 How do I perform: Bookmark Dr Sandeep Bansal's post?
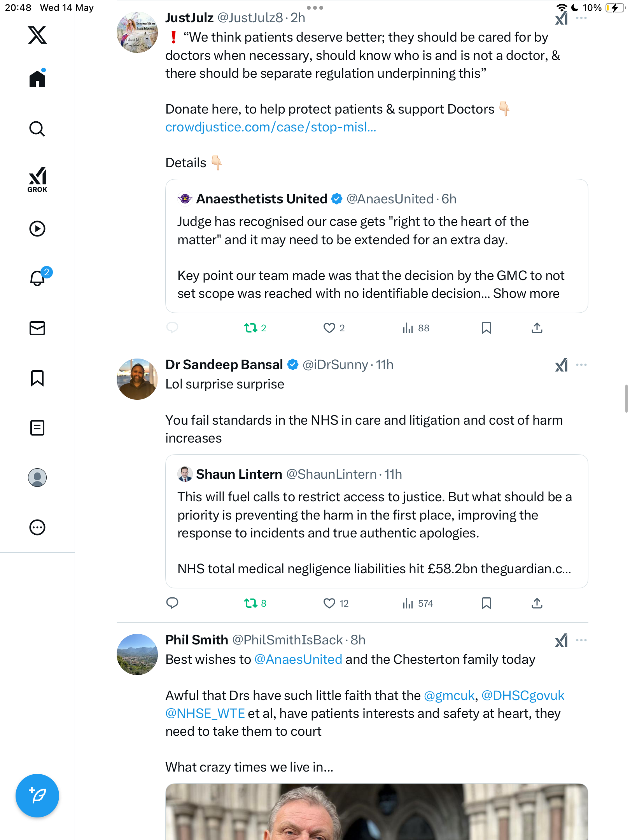point(486,603)
